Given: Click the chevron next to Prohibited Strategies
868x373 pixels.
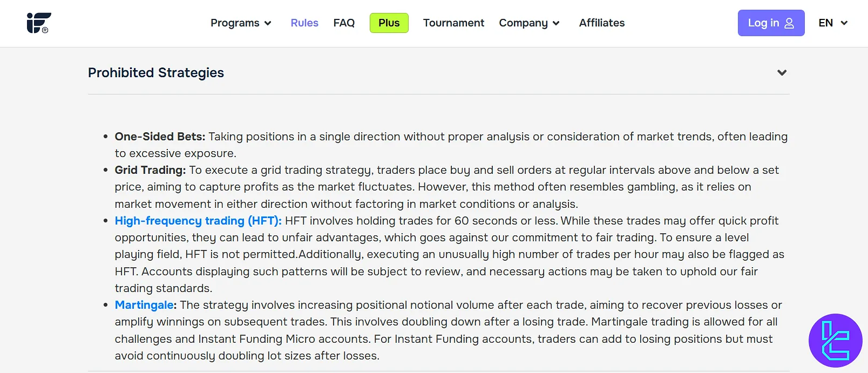Looking at the screenshot, I should coord(781,72).
